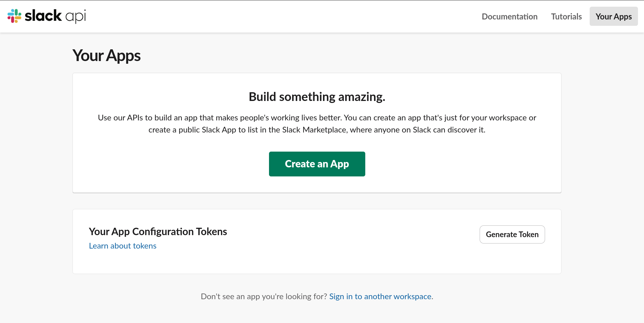Viewport: 644px width, 323px height.
Task: Start app creation under Build something amazing
Action: (317, 164)
